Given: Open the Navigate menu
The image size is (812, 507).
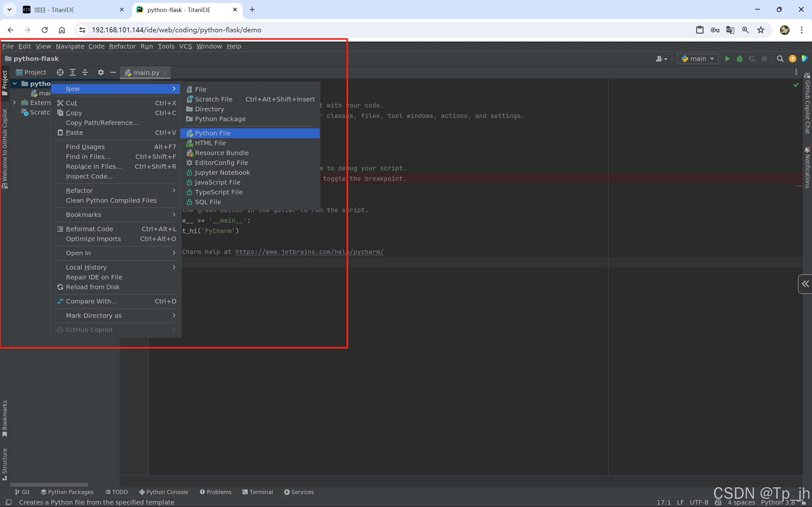Looking at the screenshot, I should 70,46.
